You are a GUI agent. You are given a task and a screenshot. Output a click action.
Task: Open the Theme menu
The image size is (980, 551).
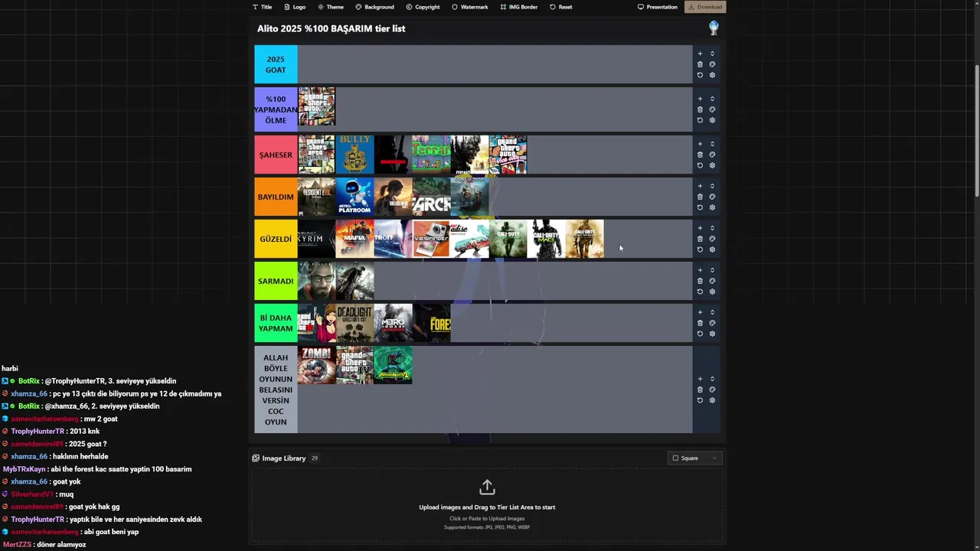pos(331,7)
